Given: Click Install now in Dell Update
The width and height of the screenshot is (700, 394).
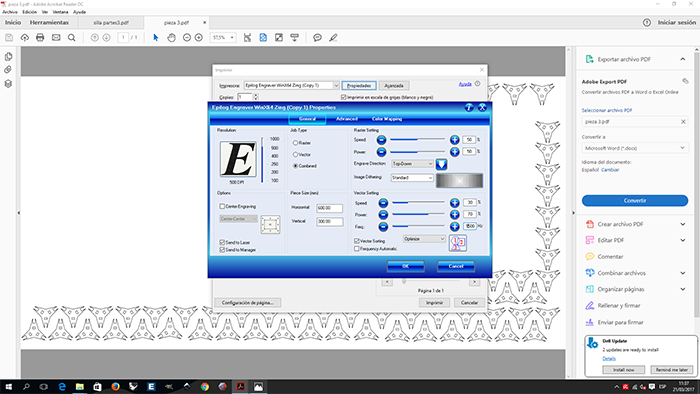Looking at the screenshot, I should click(624, 370).
